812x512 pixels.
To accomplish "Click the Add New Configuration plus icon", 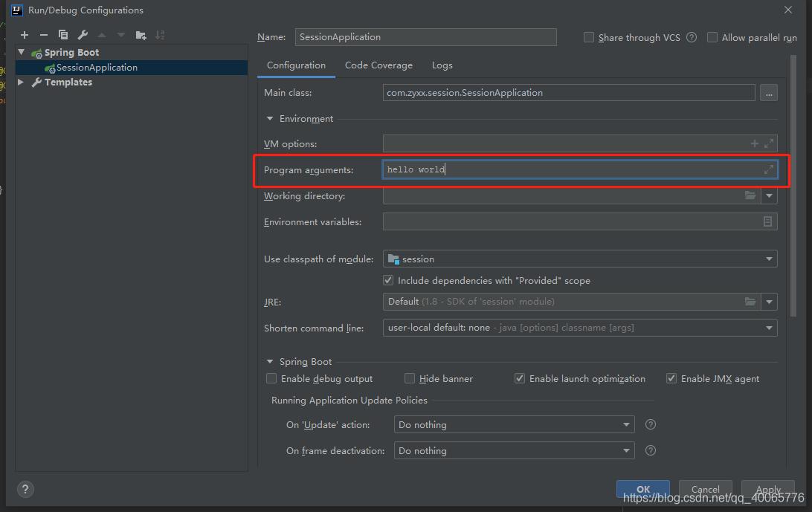I will click(25, 35).
